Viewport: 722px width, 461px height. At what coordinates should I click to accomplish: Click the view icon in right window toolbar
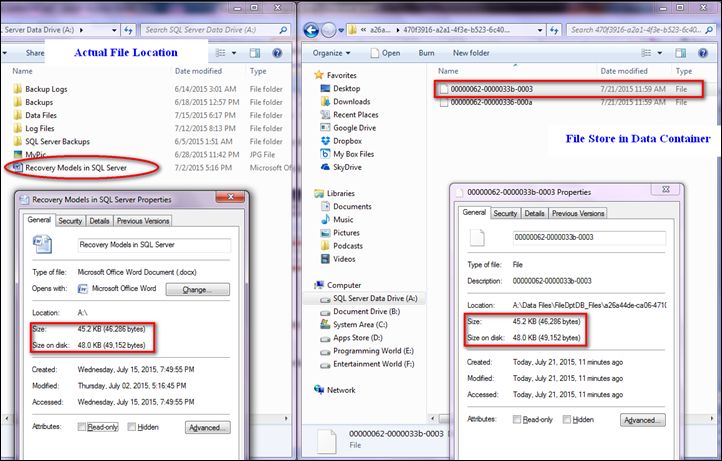pos(646,53)
